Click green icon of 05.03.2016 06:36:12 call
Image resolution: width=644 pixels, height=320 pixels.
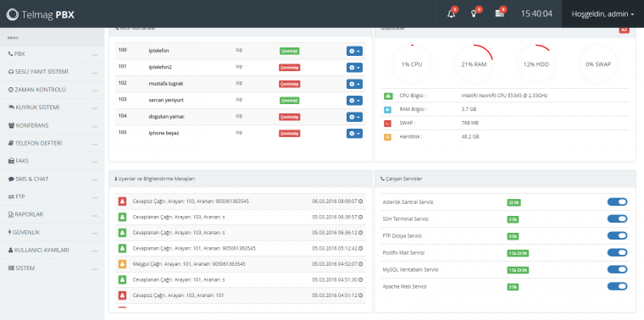[122, 233]
